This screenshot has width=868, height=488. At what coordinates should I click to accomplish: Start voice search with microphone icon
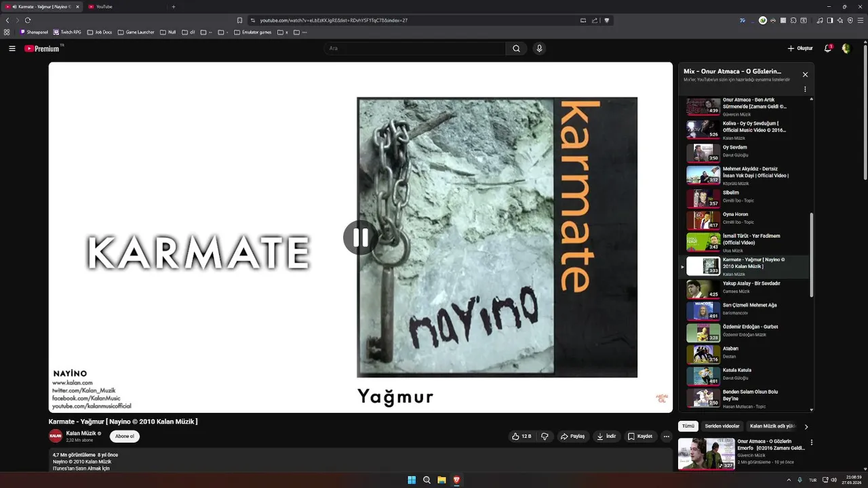tap(539, 48)
